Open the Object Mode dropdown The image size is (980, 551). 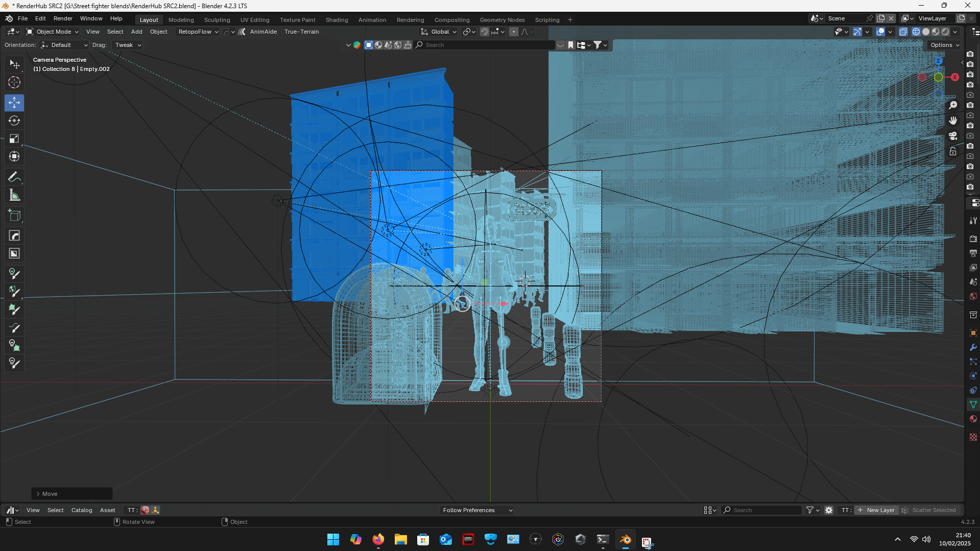pyautogui.click(x=53, y=32)
